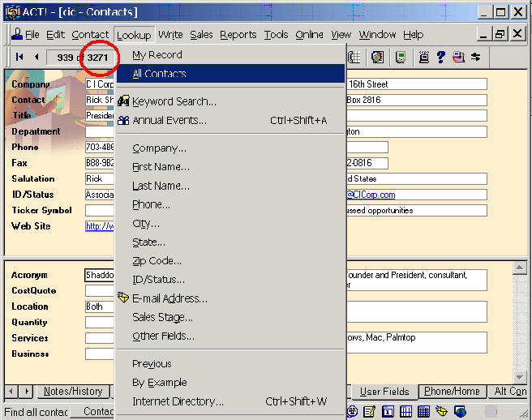Image resolution: width=532 pixels, height=420 pixels.
Task: Click the double arrows toolbar icon
Action: click(x=476, y=57)
